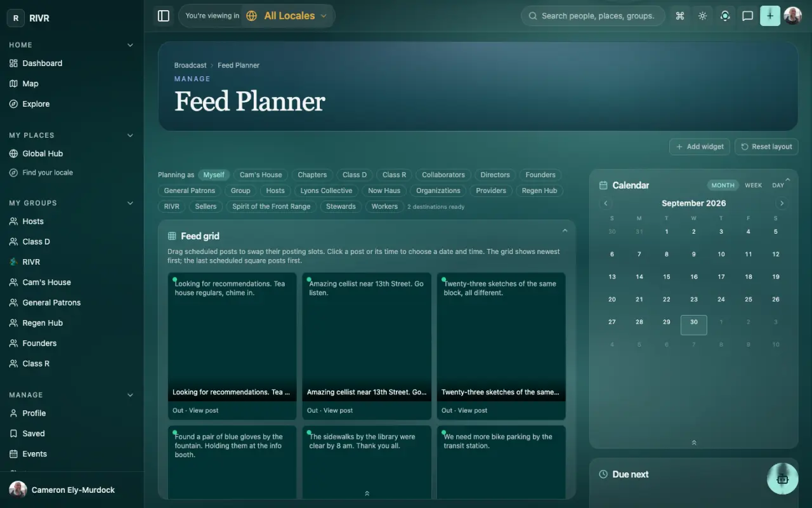Image resolution: width=812 pixels, height=508 pixels.
Task: Click the RIVR logo badge
Action: [16, 18]
